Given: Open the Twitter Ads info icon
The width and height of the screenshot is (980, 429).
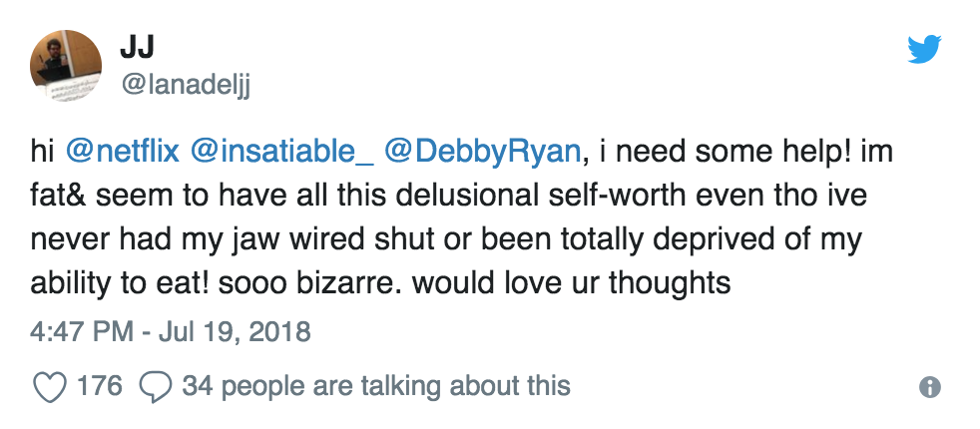Looking at the screenshot, I should 928,386.
